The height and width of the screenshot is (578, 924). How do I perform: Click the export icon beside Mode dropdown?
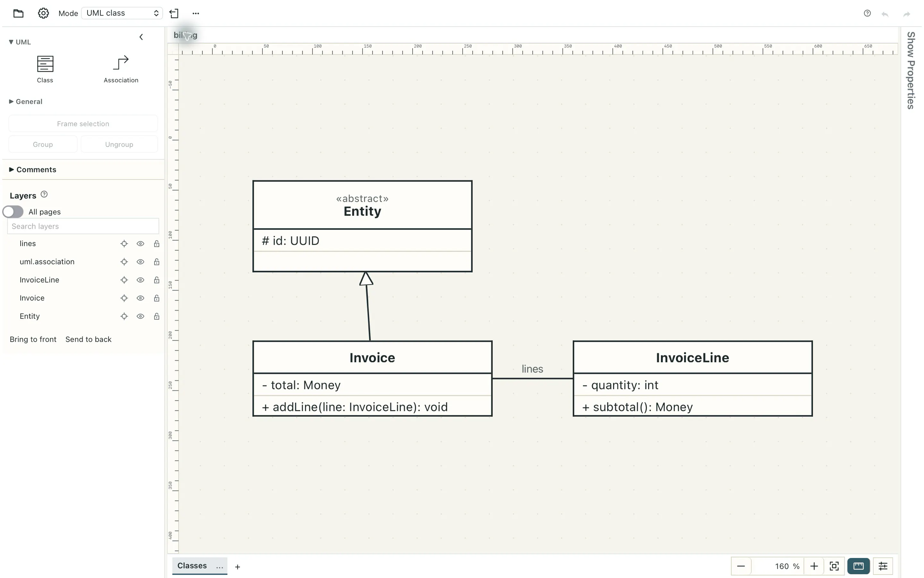174,13
